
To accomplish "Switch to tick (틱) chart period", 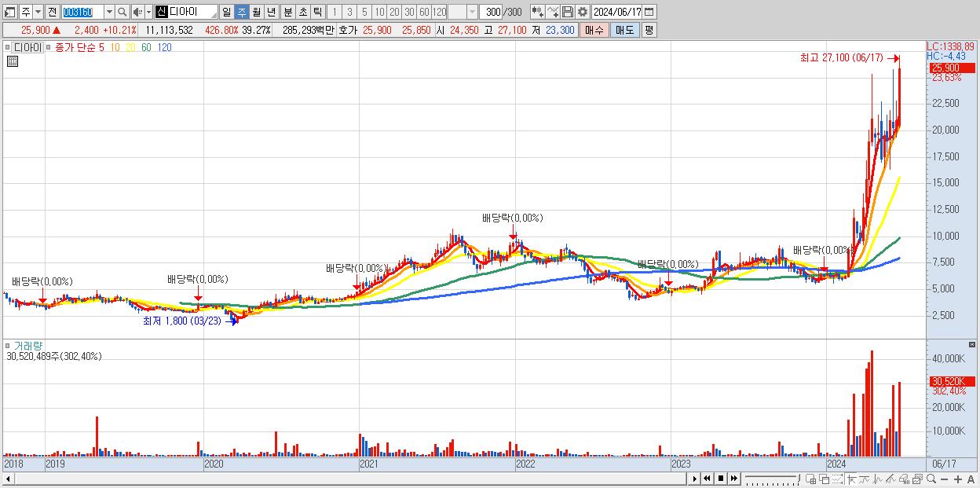I will (317, 12).
